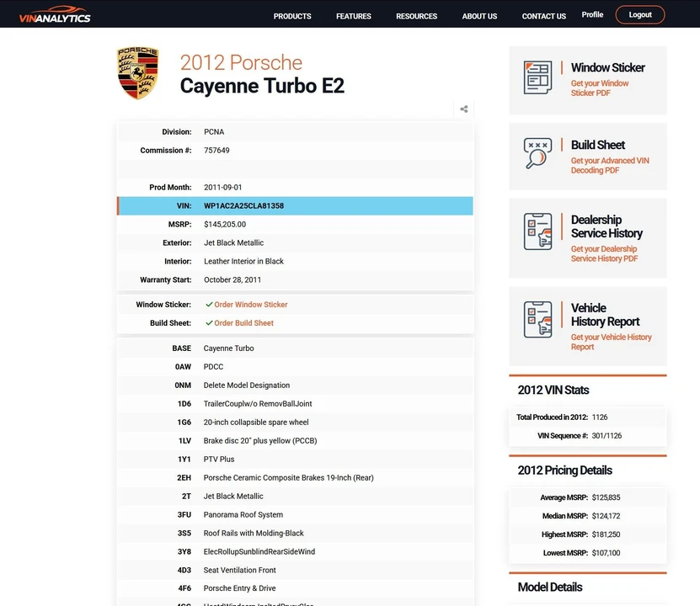Click the Prod Month value 2011-09-01
This screenshot has width=700, height=606.
[222, 188]
